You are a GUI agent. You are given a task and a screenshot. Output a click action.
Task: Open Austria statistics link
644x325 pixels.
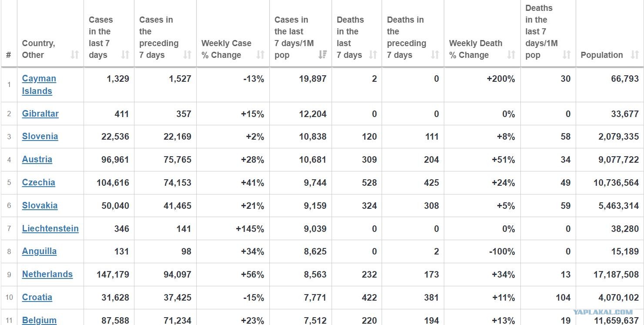coord(37,159)
